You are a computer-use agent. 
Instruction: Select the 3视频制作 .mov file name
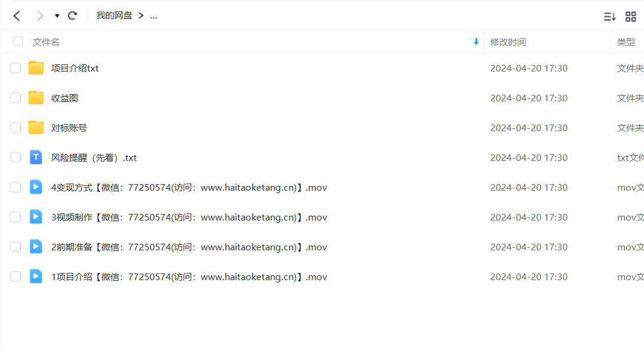(x=189, y=218)
